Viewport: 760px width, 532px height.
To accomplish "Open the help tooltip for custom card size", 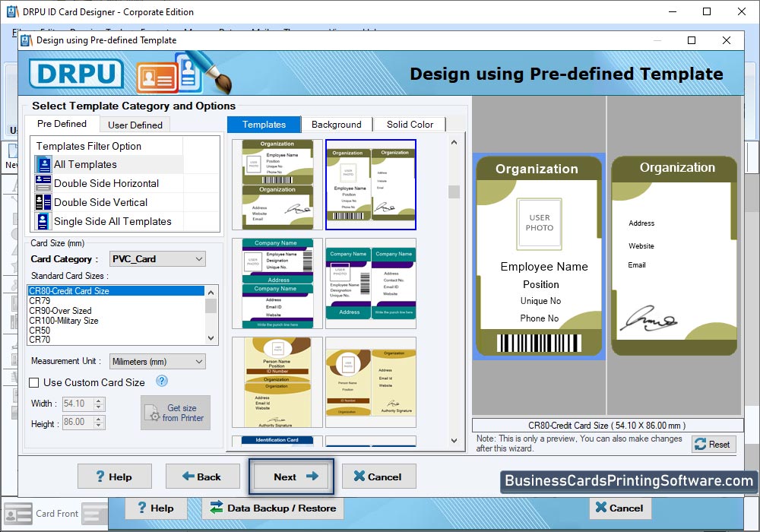I will tap(162, 382).
